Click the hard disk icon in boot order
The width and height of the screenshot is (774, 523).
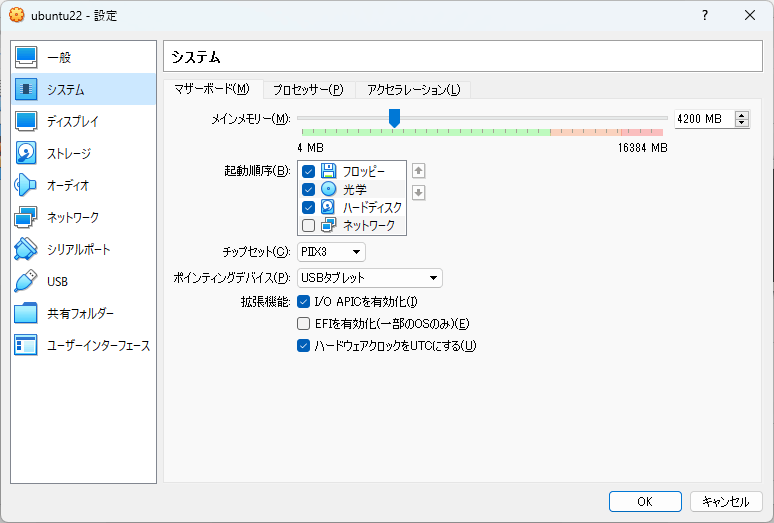pyautogui.click(x=328, y=207)
